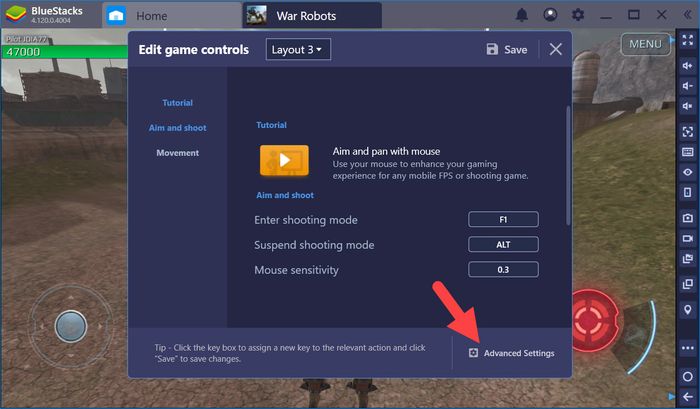Click the Android home circle button
The width and height of the screenshot is (700, 409).
pos(688,376)
